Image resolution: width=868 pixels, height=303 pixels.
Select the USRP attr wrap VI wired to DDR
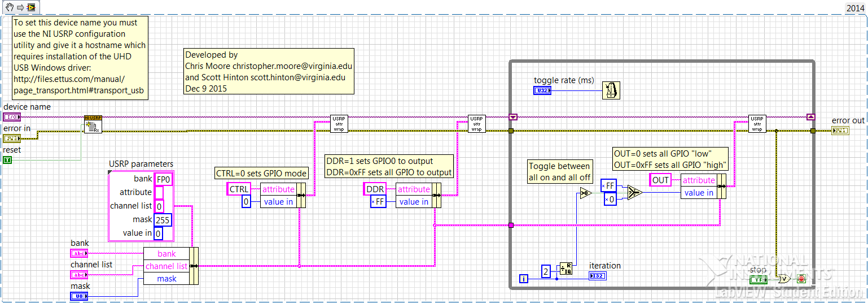pos(477,124)
